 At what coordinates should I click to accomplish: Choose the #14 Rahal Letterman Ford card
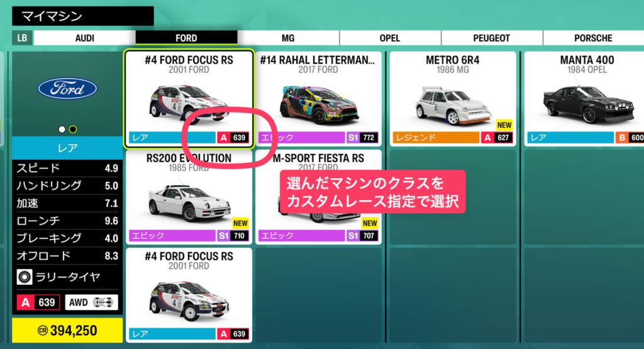pyautogui.click(x=318, y=99)
